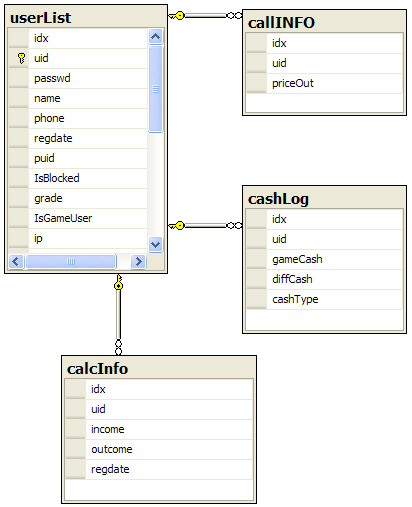Select the phone column in userList
The height and width of the screenshot is (507, 412).
point(78,118)
